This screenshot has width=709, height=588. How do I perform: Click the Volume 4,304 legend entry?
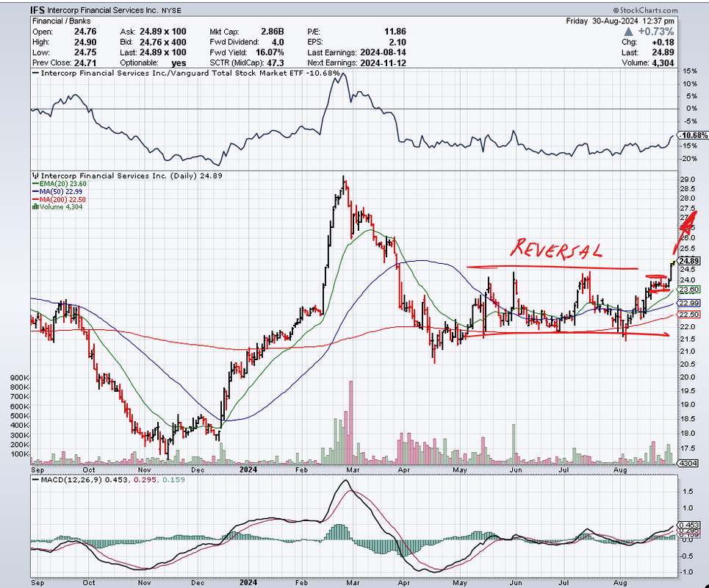tap(57, 207)
